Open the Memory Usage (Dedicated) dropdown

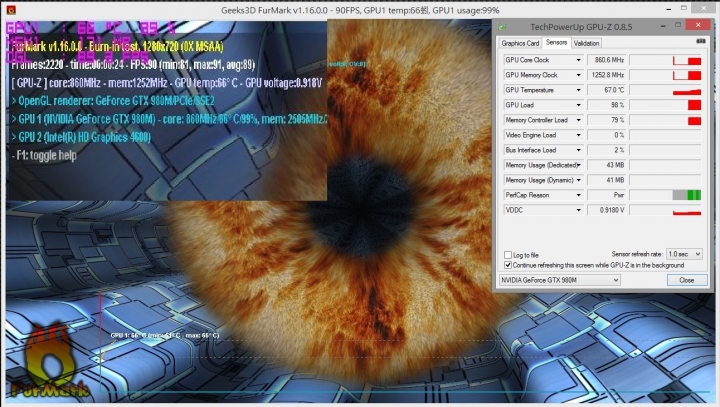click(x=579, y=165)
